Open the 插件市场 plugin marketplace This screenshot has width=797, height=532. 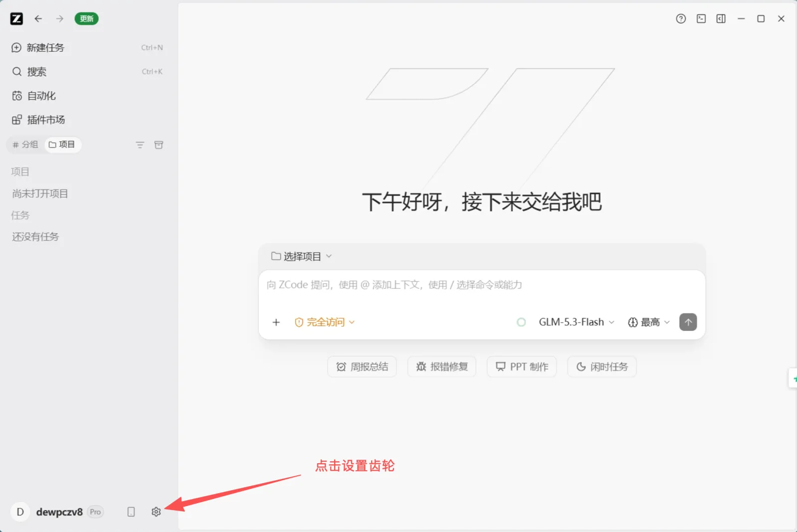pos(87,120)
